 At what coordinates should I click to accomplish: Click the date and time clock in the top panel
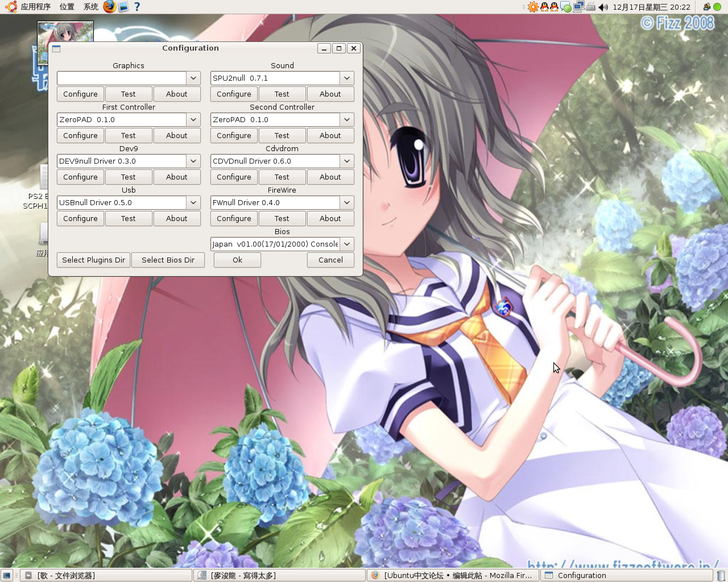pyautogui.click(x=651, y=7)
